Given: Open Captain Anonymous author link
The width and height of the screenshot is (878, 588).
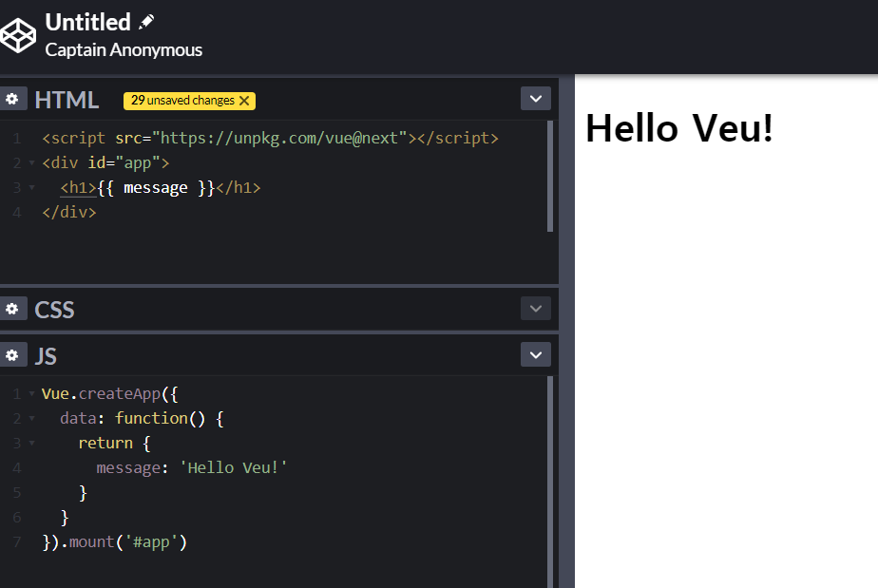Looking at the screenshot, I should pos(124,49).
